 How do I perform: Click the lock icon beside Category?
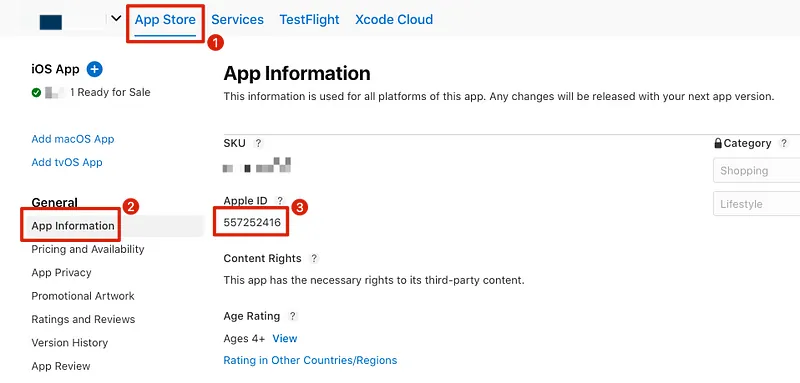pyautogui.click(x=718, y=143)
